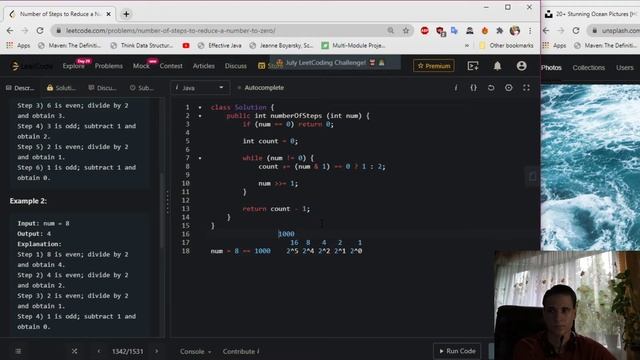The image size is (640, 360).
Task: Open the YouTube bookmark icon
Action: click(x=186, y=45)
